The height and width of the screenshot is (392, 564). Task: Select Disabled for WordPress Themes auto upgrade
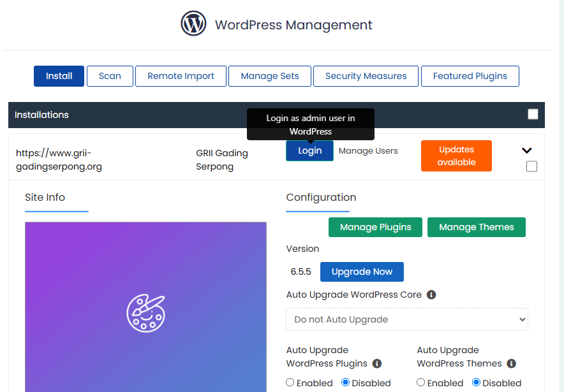[x=476, y=382]
